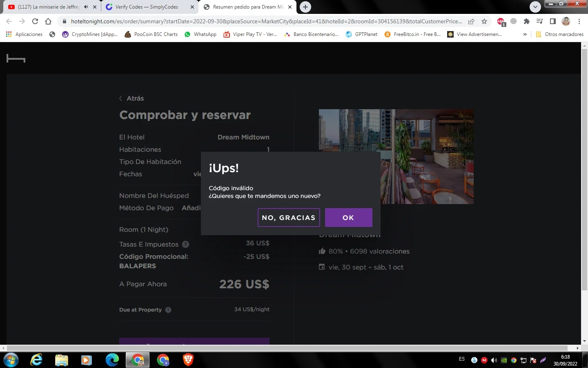Switch to the YouTube La miniserie tab
The height and width of the screenshot is (368, 588).
48,7
